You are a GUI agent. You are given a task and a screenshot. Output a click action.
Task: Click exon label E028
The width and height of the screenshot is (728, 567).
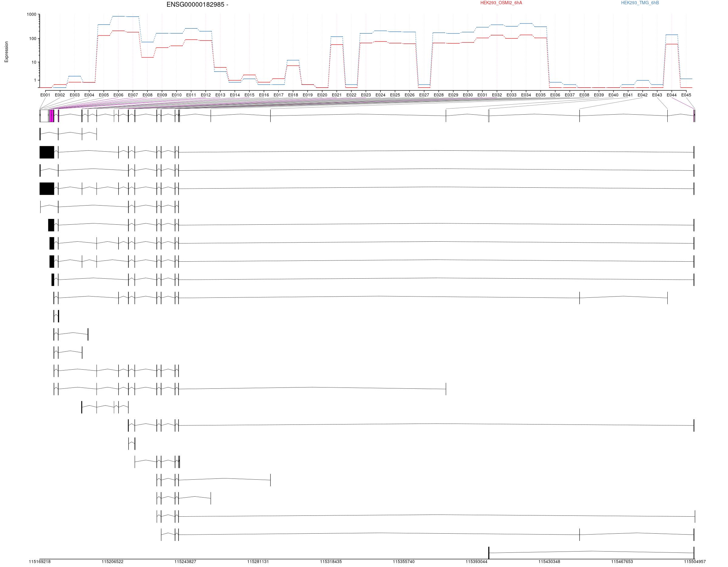point(439,95)
